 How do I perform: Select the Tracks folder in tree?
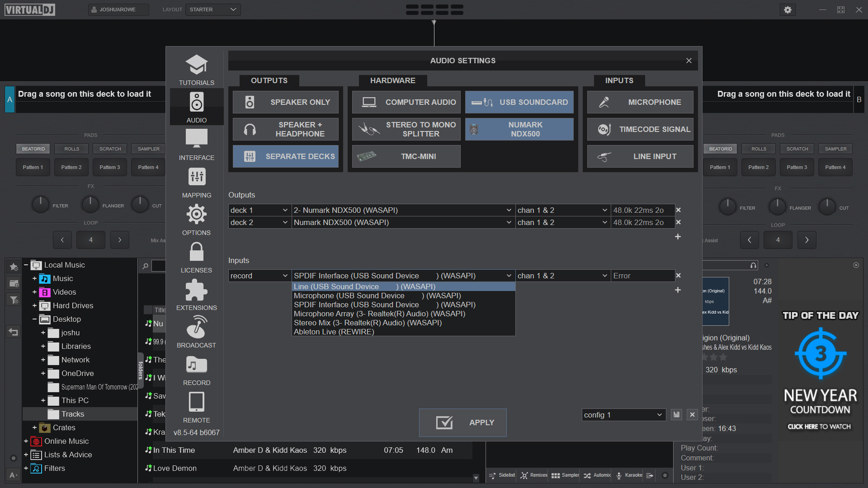pos(80,414)
